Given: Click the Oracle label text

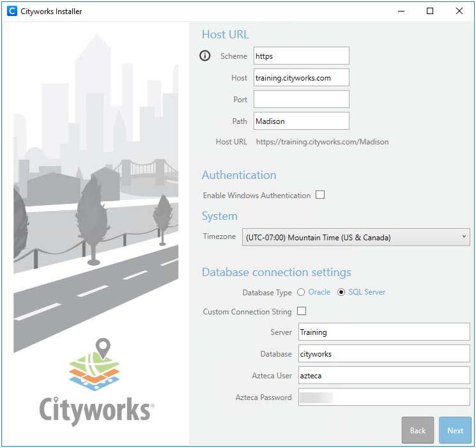Looking at the screenshot, I should point(319,292).
